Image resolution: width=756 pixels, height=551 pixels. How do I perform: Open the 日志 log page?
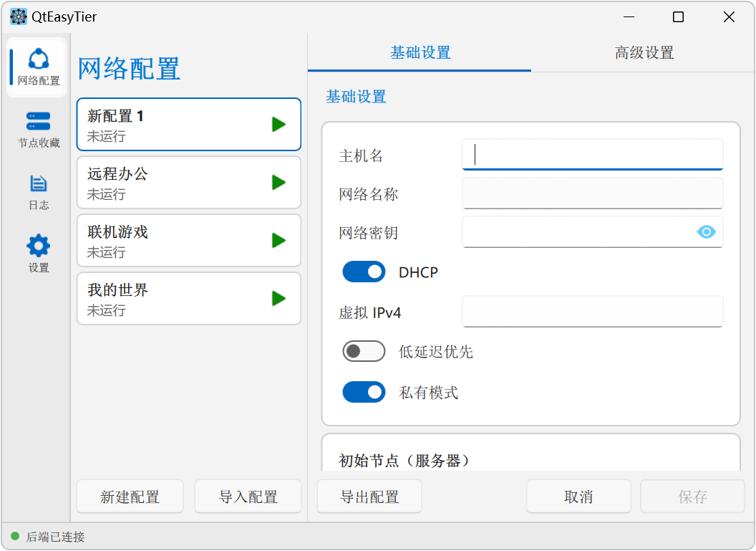pos(38,192)
